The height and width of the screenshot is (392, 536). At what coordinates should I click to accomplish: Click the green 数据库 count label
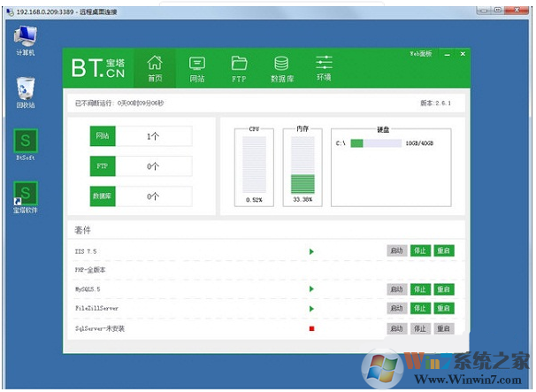pos(103,196)
